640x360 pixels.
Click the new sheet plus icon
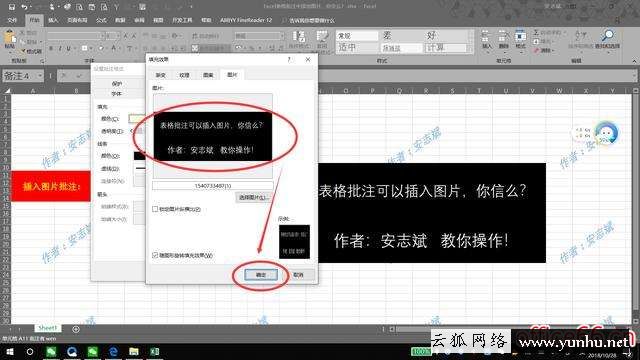[76, 329]
